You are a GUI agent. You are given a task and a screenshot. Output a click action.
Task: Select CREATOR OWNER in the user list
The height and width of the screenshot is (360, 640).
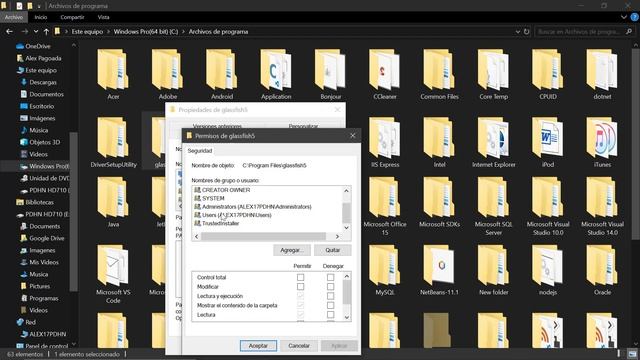[222, 190]
